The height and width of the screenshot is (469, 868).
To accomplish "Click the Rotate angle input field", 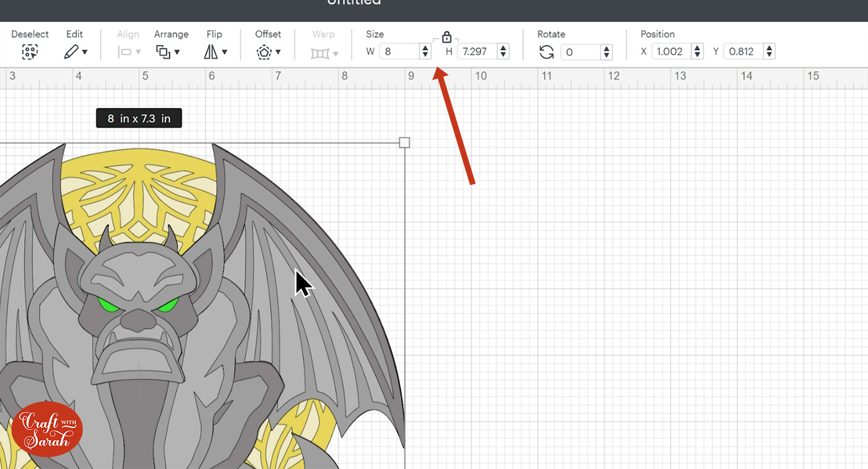I will [x=580, y=52].
